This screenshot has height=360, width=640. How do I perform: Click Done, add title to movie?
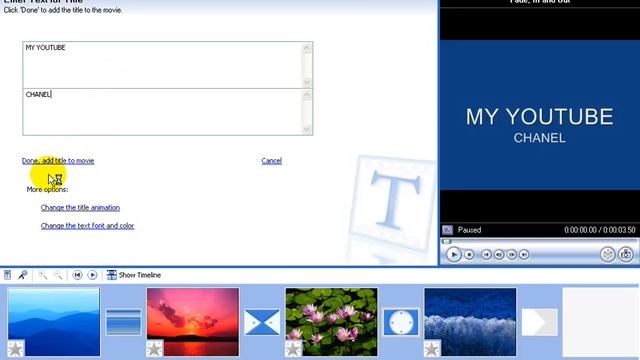pos(58,161)
